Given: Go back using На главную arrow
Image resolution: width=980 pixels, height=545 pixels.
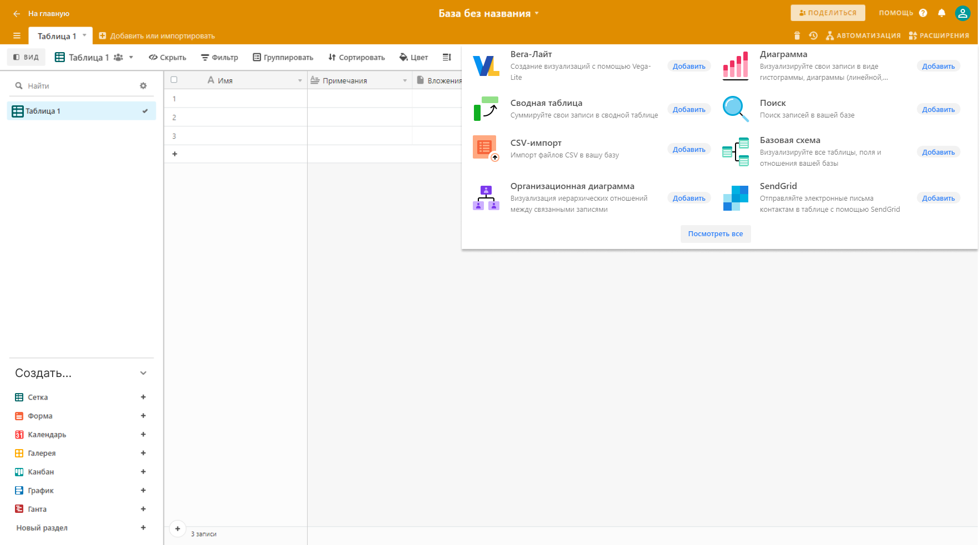Looking at the screenshot, I should click(x=17, y=14).
